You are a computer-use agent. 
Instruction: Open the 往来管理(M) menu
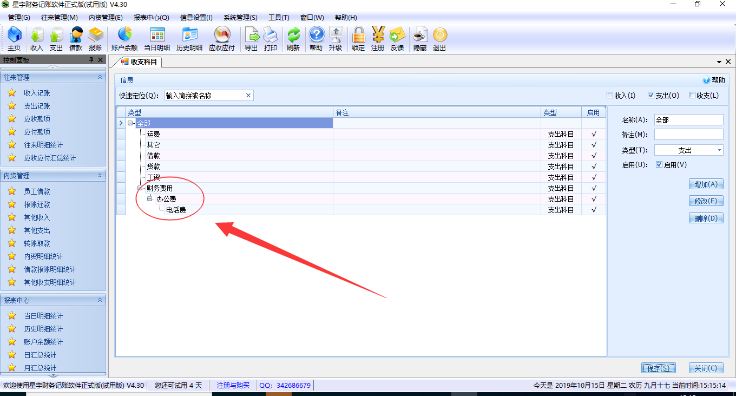59,18
